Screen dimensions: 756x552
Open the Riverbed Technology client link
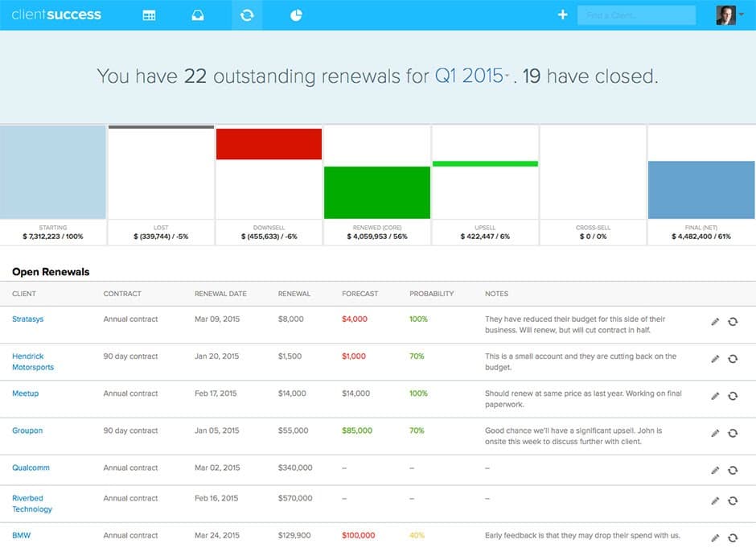click(32, 504)
